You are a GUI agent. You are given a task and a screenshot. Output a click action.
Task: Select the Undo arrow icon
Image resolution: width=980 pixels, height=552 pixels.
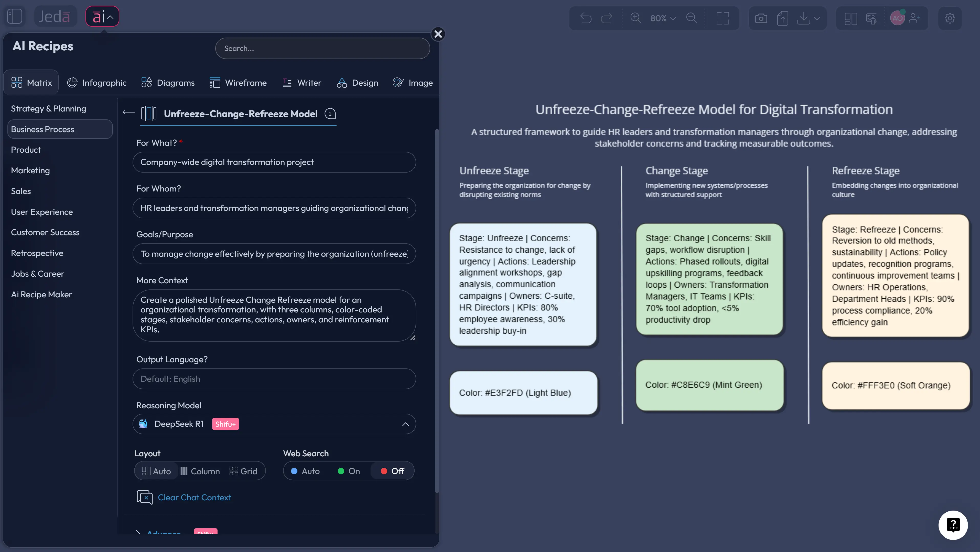point(586,18)
